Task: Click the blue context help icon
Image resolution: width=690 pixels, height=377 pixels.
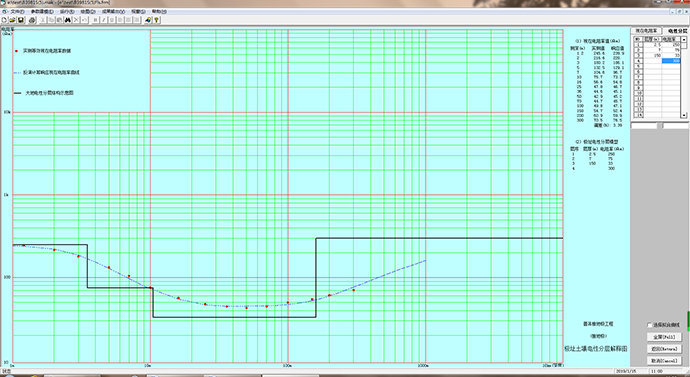Action: [149, 20]
